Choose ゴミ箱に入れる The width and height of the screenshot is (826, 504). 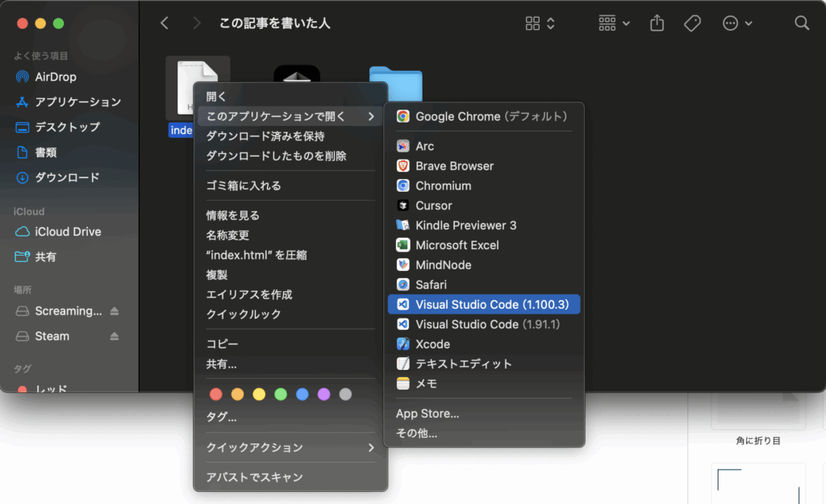pos(290,185)
